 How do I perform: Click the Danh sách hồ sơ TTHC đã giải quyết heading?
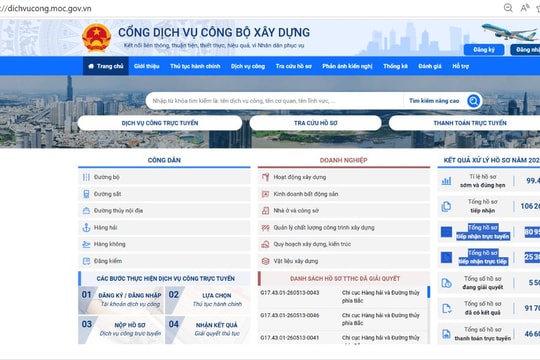345,279
